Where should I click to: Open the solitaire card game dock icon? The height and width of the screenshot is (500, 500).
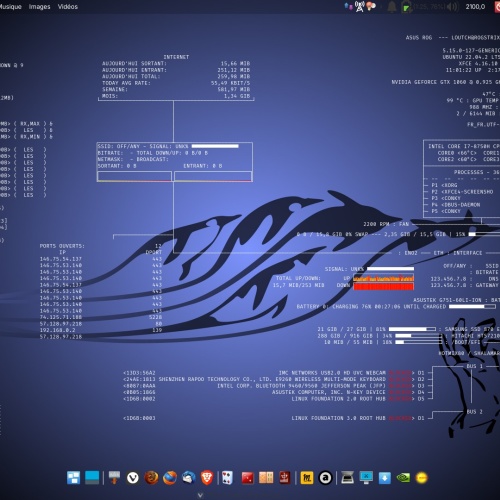click(x=227, y=478)
